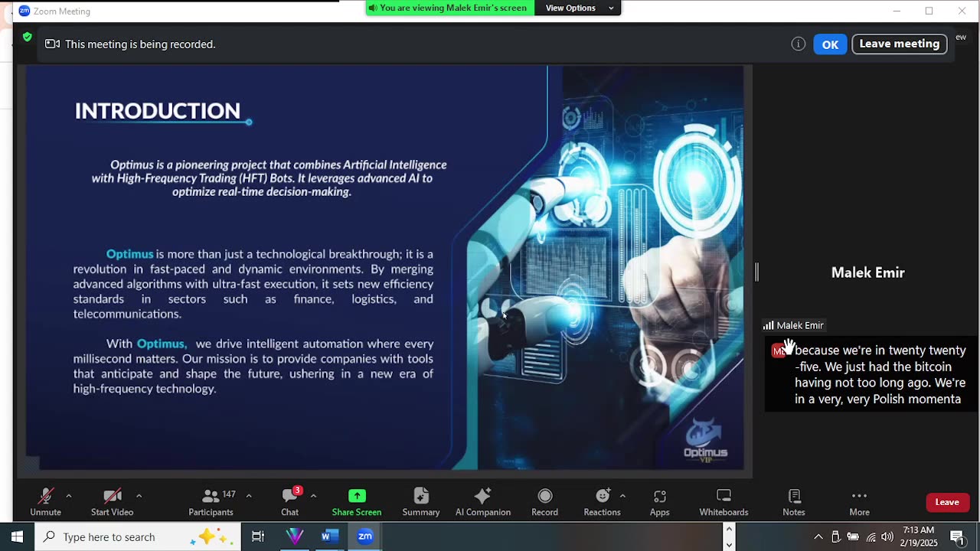Open Whiteboards
The image size is (980, 551).
724,502
